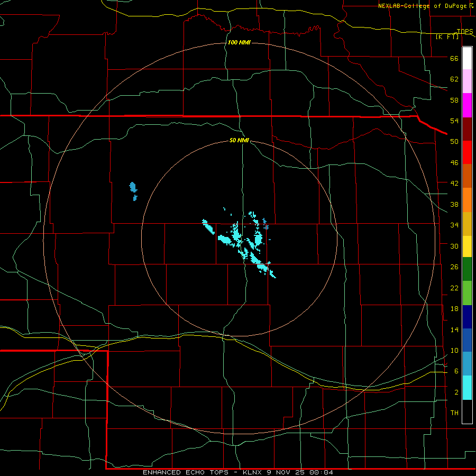The width and height of the screenshot is (476, 476).
Task: Click the '54' legend value
Action: 454,121
